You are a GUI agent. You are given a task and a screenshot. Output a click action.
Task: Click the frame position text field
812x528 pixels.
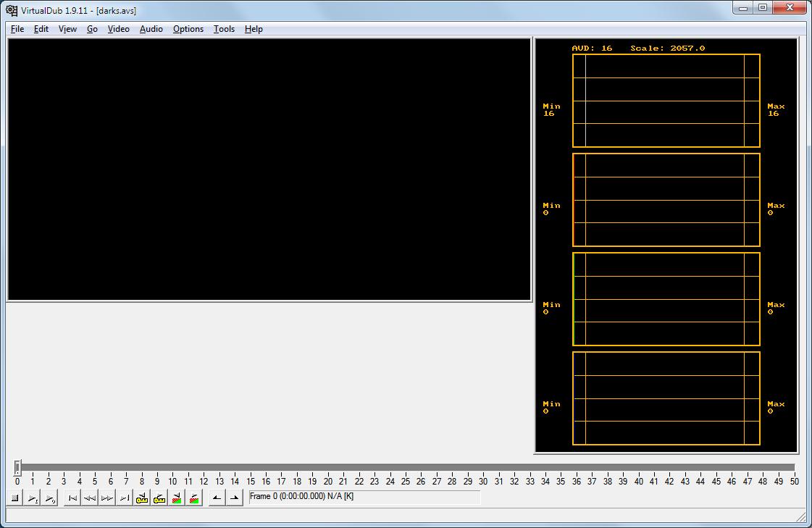(364, 497)
